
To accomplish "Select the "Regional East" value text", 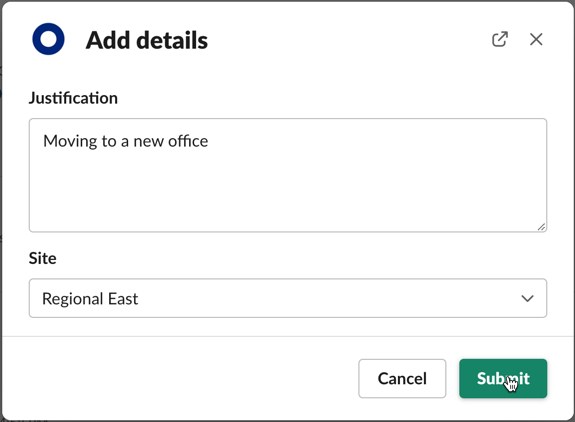I will (x=90, y=299).
